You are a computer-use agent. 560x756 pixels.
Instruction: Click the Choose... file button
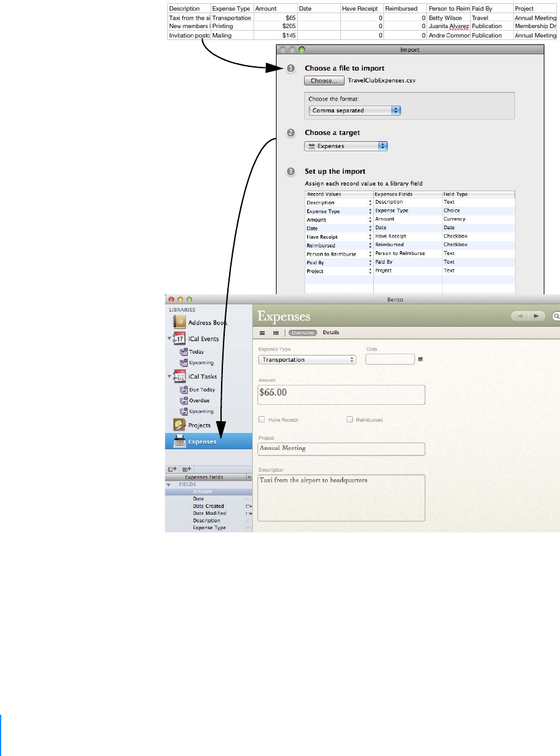(324, 81)
